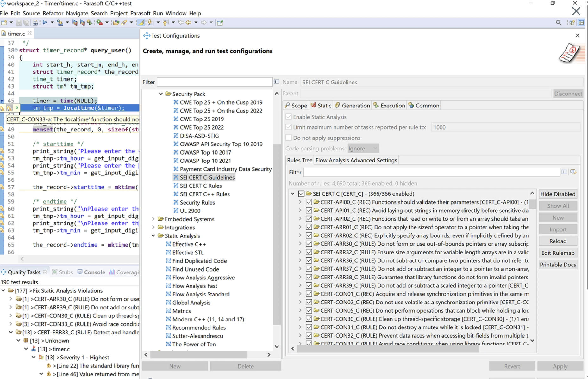
Task: Click the configurations tree horizontal scrollbar
Action: coord(198,355)
